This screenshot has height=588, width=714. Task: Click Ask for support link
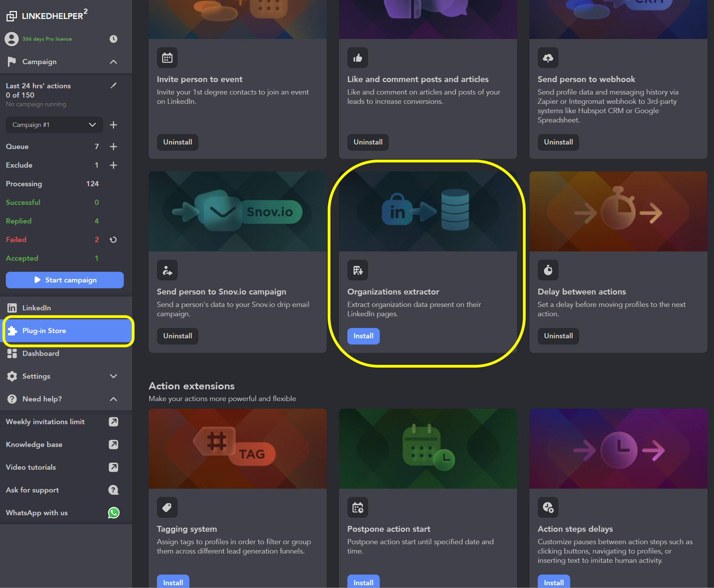[x=32, y=490]
